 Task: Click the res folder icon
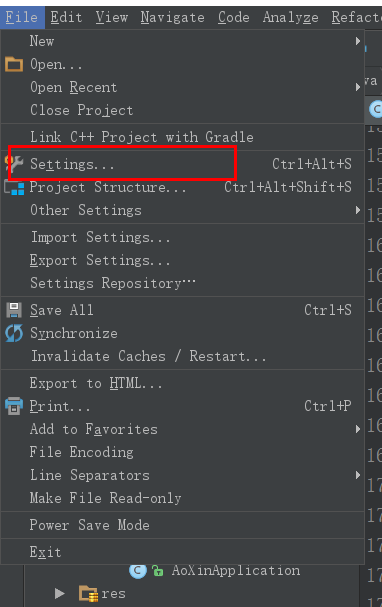[88, 593]
